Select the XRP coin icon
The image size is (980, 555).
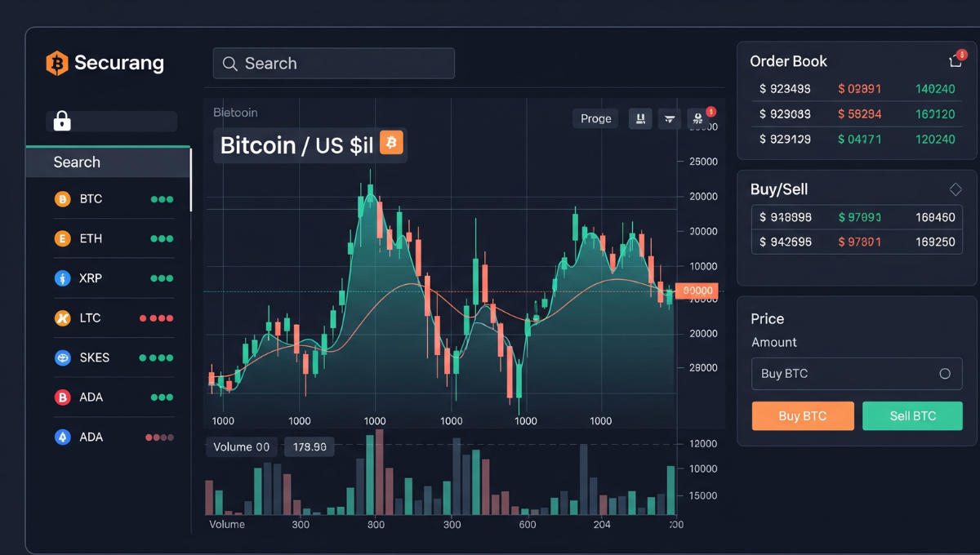click(63, 278)
